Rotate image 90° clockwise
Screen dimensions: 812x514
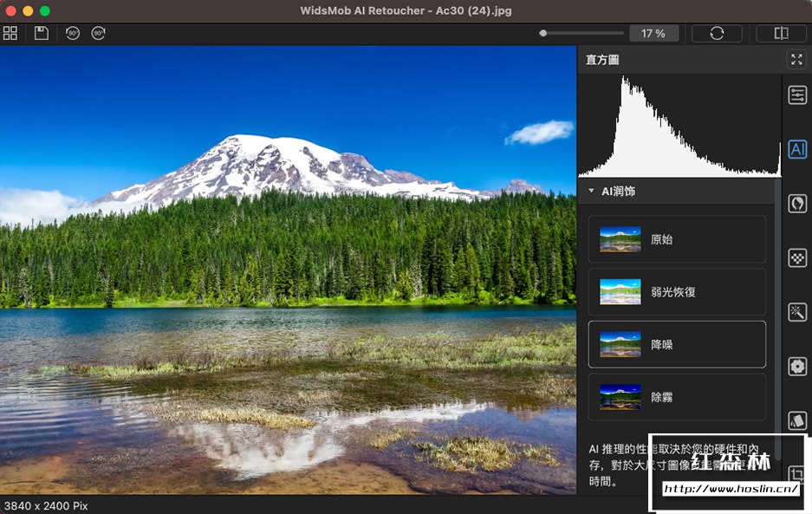99,33
